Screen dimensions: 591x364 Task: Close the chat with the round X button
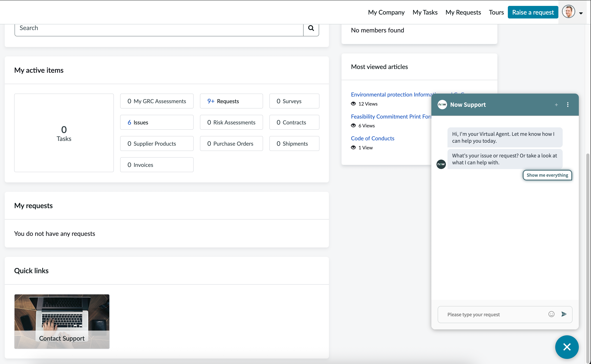(567, 347)
